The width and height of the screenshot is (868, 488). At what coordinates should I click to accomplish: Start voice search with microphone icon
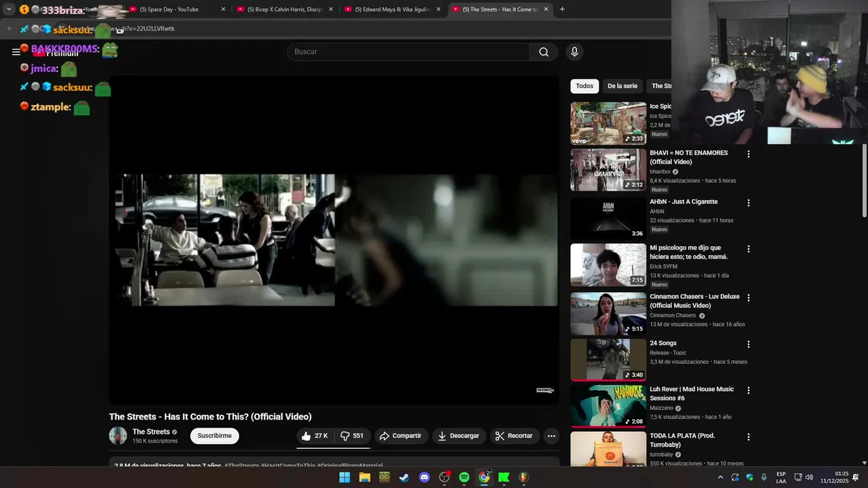pos(574,52)
